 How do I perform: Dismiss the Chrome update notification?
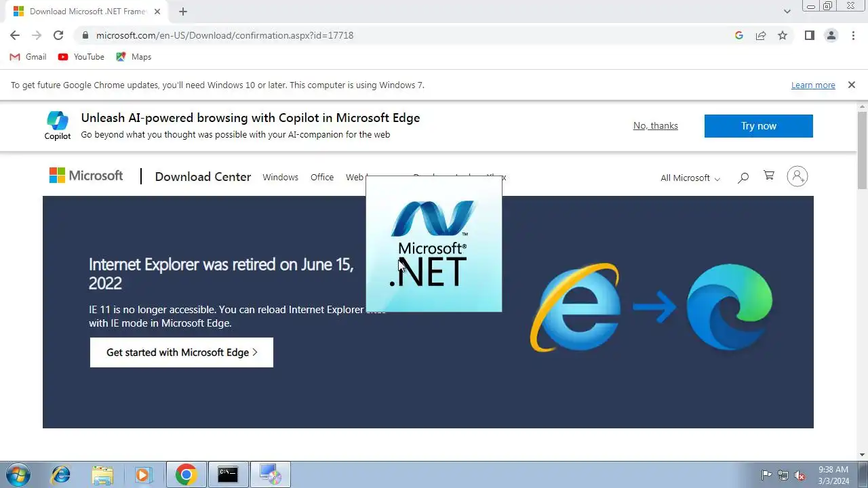(852, 85)
